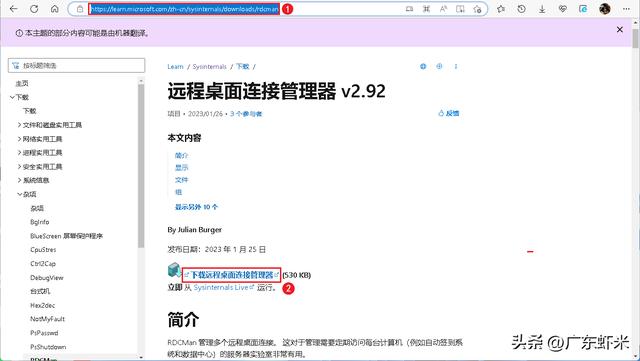Viewport: 640px width, 361px height.
Task: Reload the page with Refresh button
Action: [34, 9]
